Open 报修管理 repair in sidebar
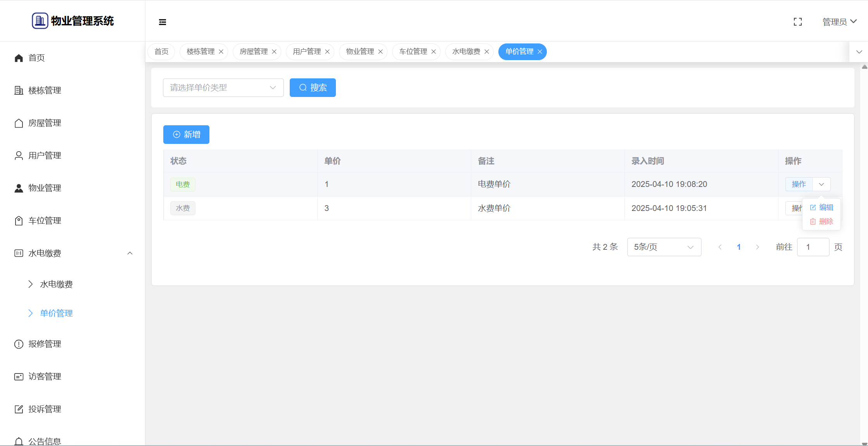This screenshot has width=868, height=446. tap(45, 344)
